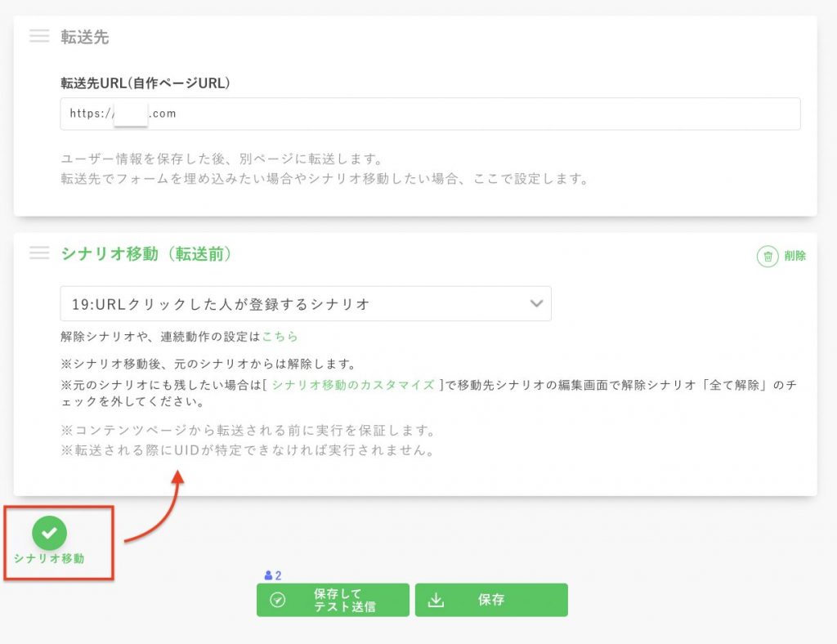The width and height of the screenshot is (837, 644).
Task: Click the 削除 text button
Action: coord(796,256)
